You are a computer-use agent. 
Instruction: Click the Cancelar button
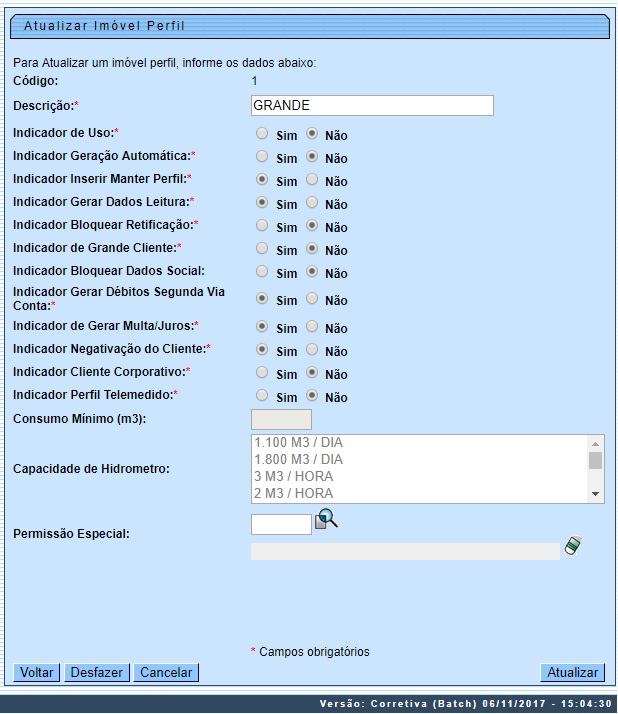(166, 673)
